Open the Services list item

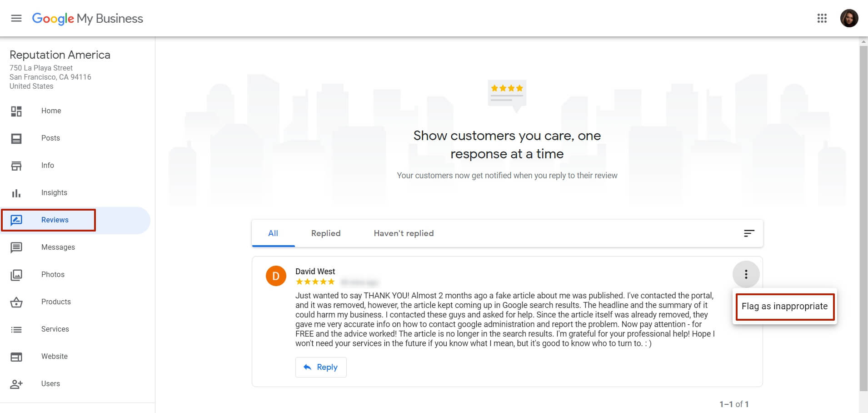pos(75,329)
